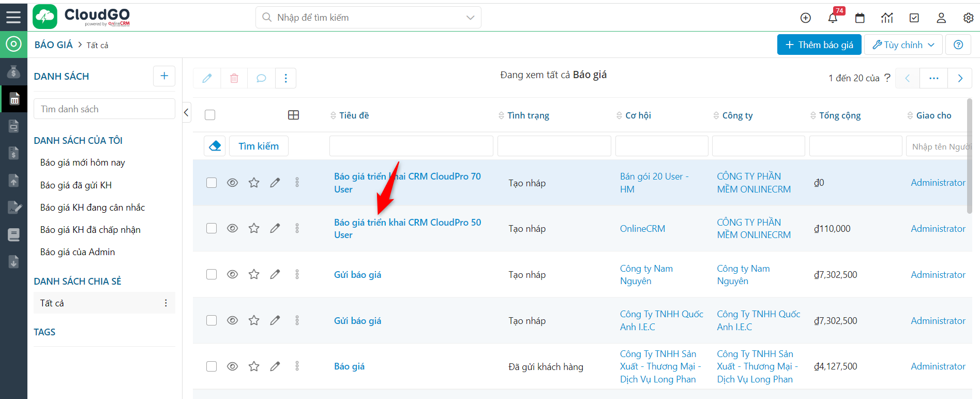Check the box for CloudPro 50 User quote

click(212, 228)
